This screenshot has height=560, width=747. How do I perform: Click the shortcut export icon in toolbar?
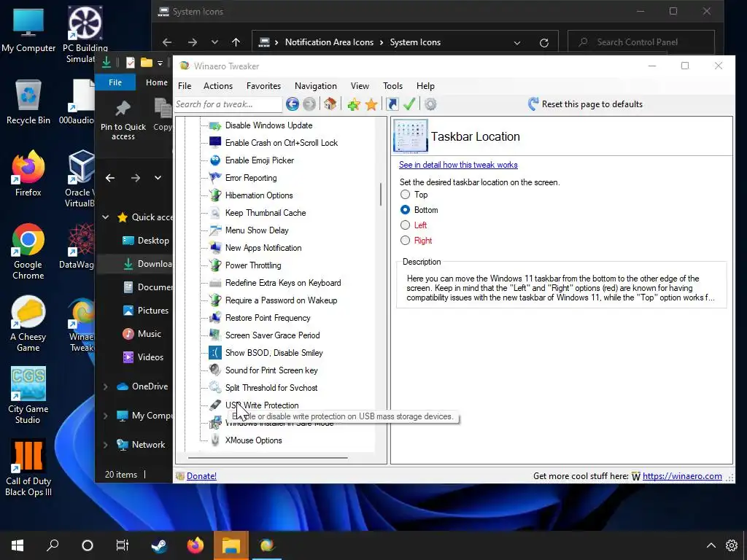coord(392,104)
